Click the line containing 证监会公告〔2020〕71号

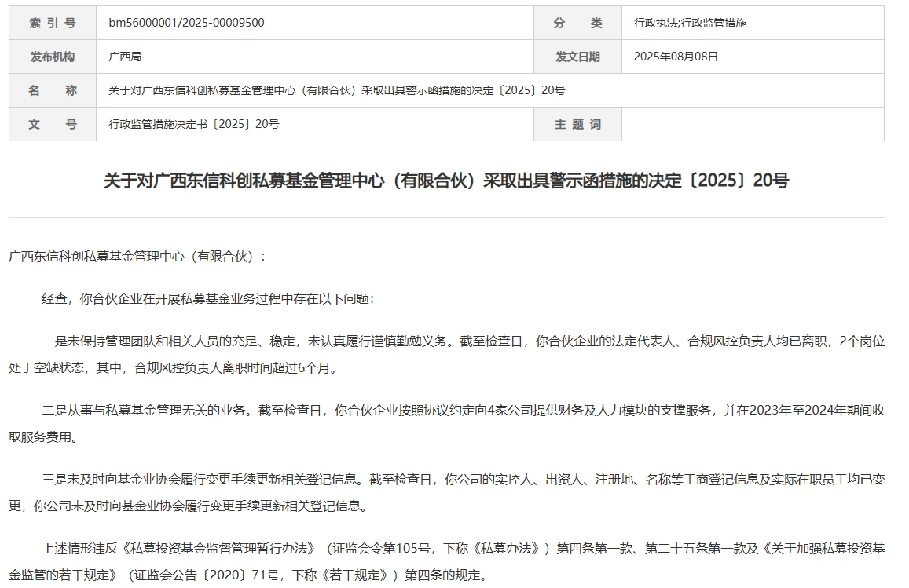coord(249,575)
